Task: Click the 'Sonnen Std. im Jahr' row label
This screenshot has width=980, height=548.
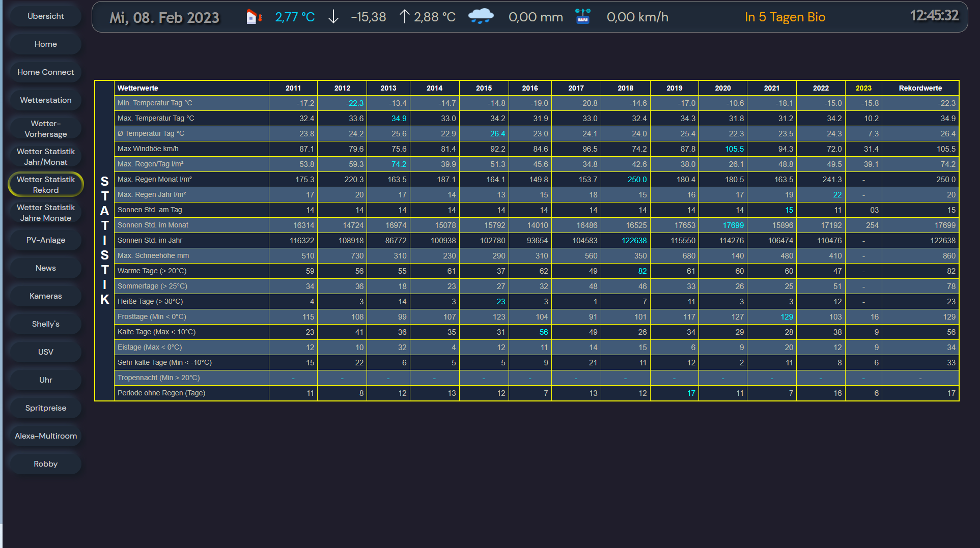Action: pyautogui.click(x=150, y=240)
